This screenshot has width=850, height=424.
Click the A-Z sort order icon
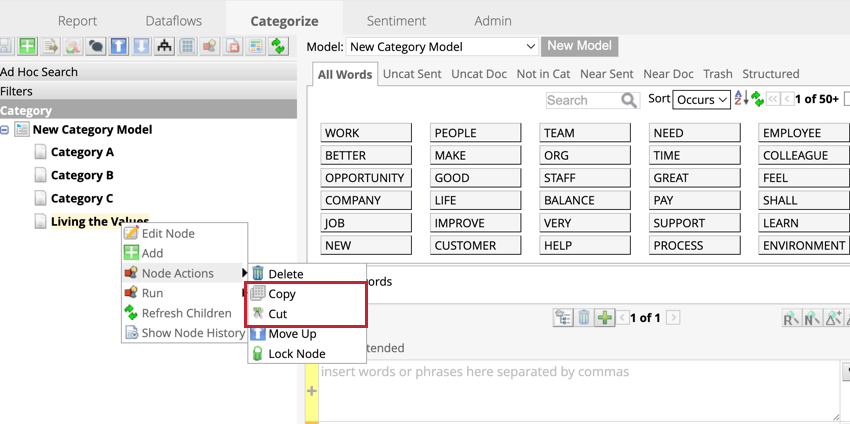741,99
